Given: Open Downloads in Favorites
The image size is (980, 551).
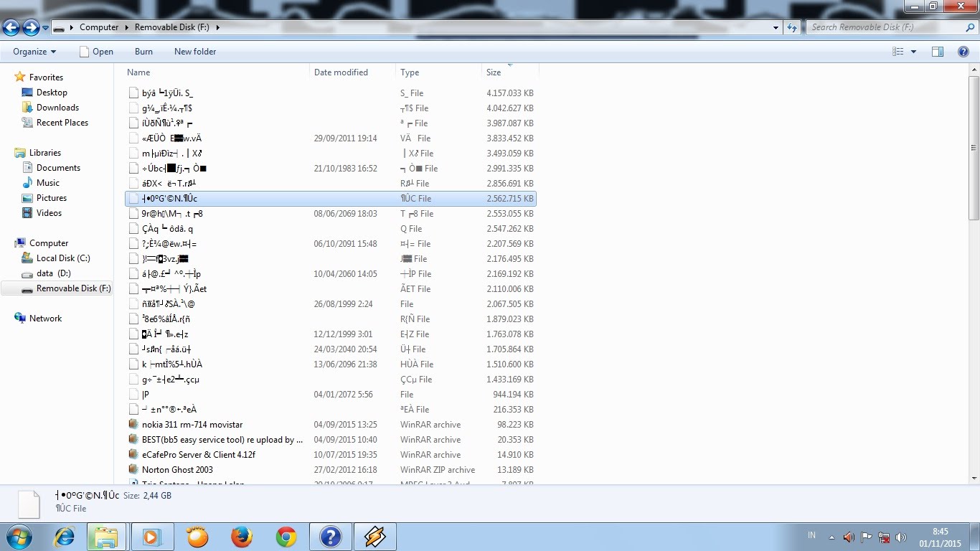Looking at the screenshot, I should (x=57, y=108).
